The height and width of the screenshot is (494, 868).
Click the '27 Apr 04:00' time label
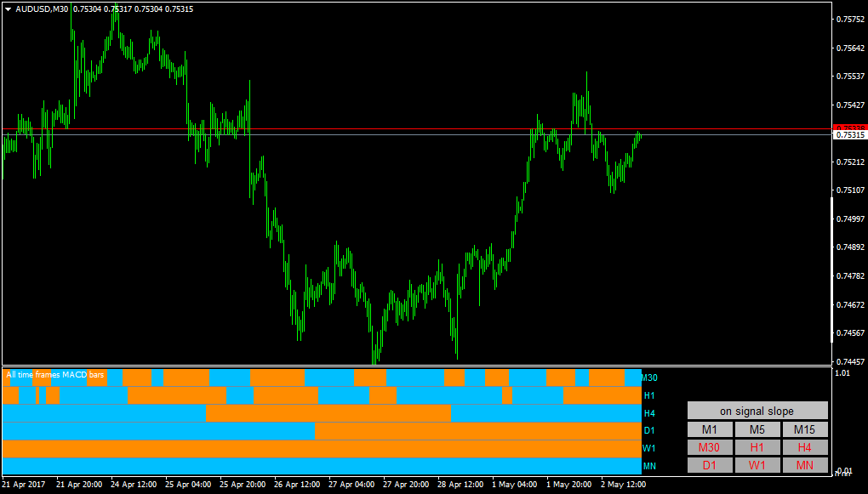point(352,484)
